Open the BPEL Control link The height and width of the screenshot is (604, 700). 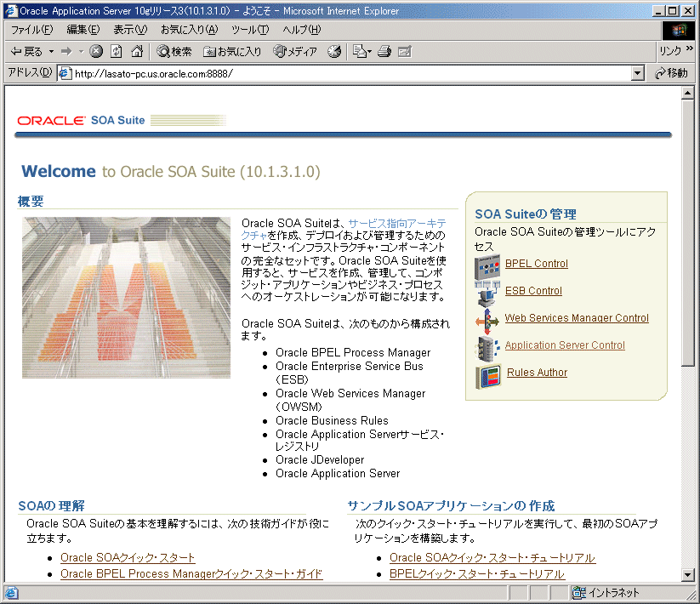pos(536,264)
